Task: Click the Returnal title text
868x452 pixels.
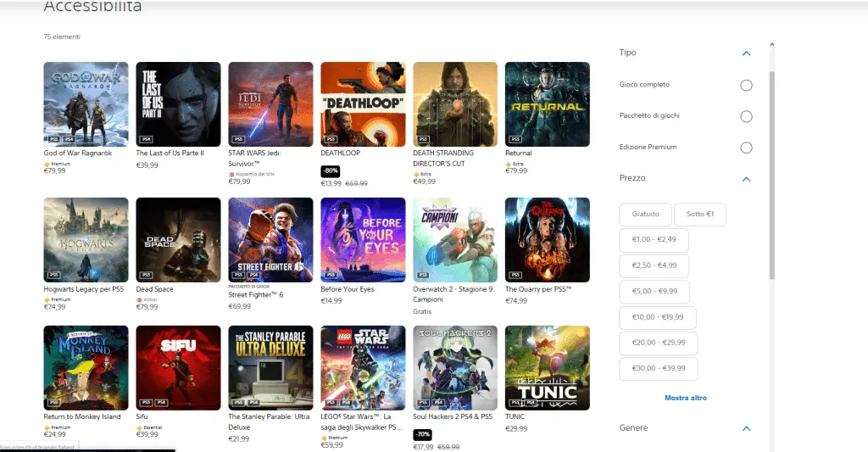Action: point(519,153)
